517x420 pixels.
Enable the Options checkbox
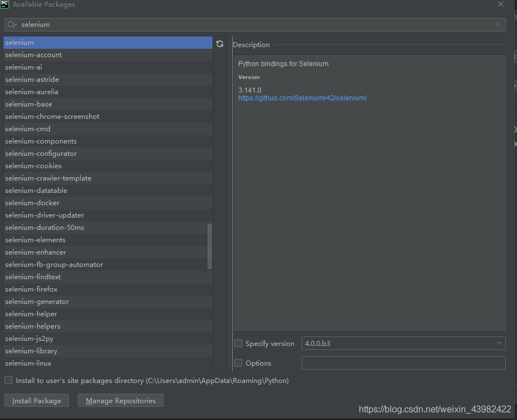pos(238,363)
